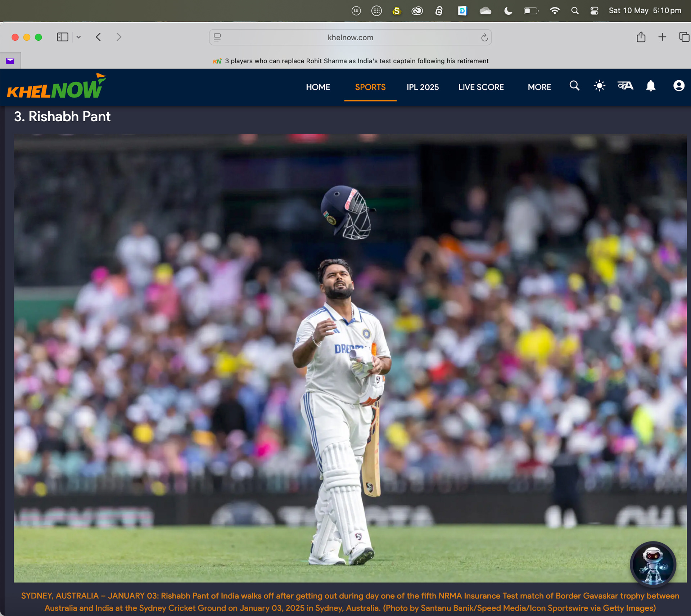Click the notifications bell icon
This screenshot has height=616, width=691.
point(651,86)
